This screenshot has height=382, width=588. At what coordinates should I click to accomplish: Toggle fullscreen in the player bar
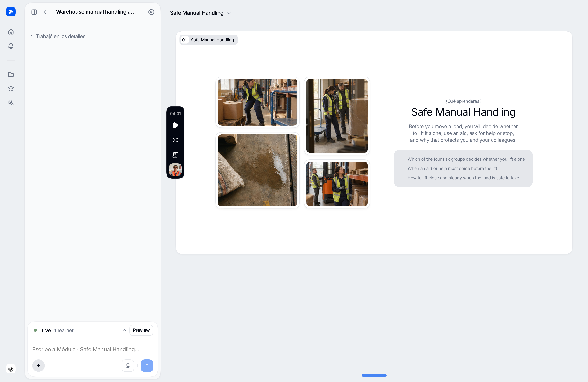click(175, 140)
